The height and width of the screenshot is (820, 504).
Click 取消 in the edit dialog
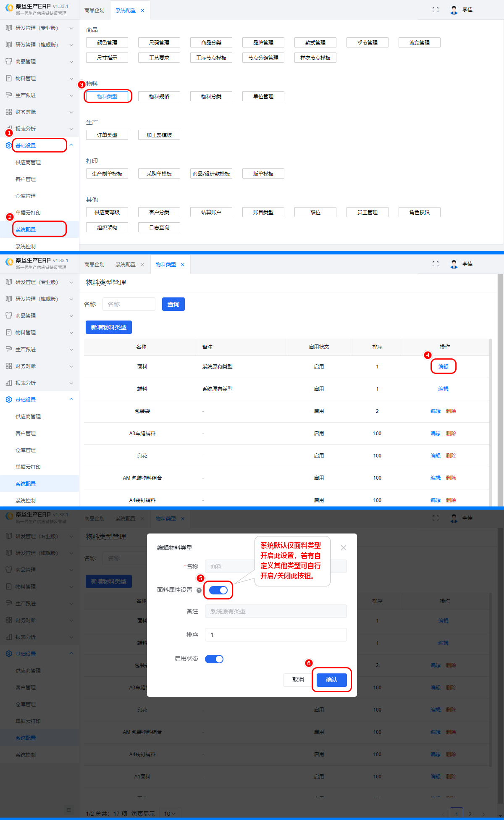pyautogui.click(x=298, y=680)
